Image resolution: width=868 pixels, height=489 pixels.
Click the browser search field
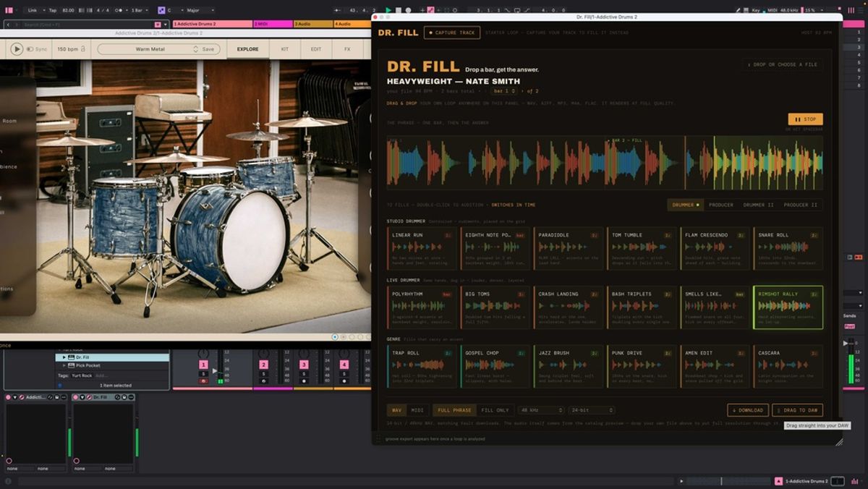[87, 24]
